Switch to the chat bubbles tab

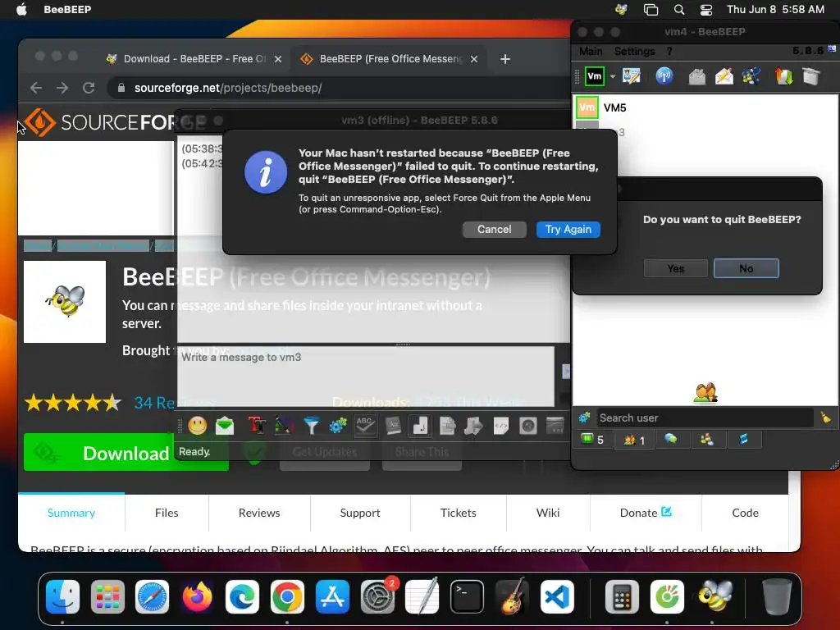click(x=671, y=440)
